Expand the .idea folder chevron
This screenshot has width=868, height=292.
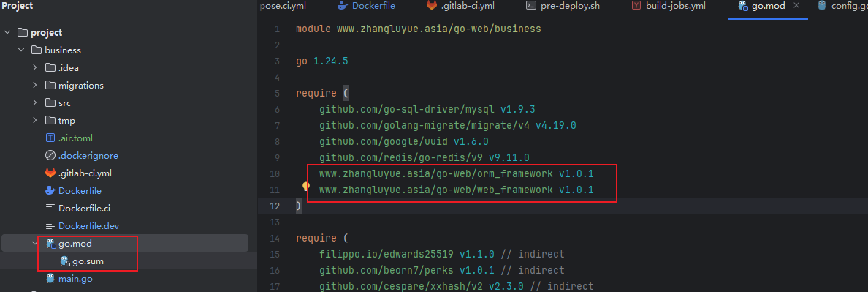pyautogui.click(x=35, y=68)
